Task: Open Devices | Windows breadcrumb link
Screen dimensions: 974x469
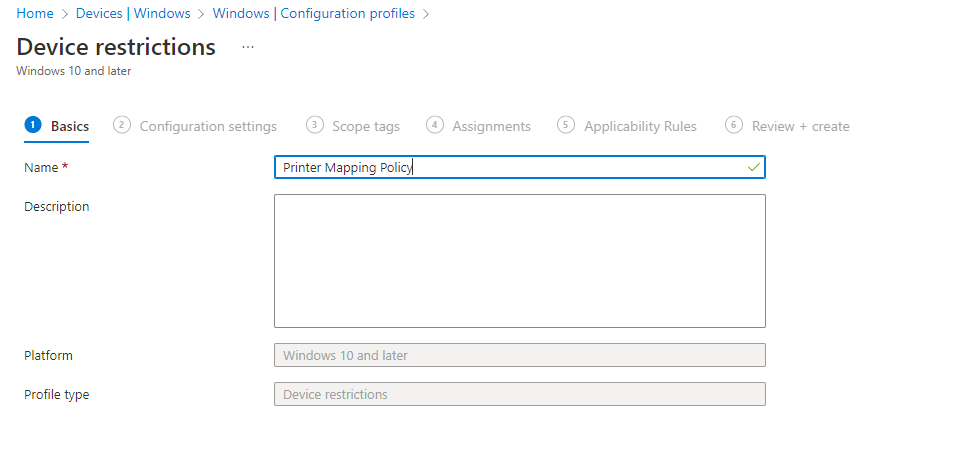Action: 133,13
